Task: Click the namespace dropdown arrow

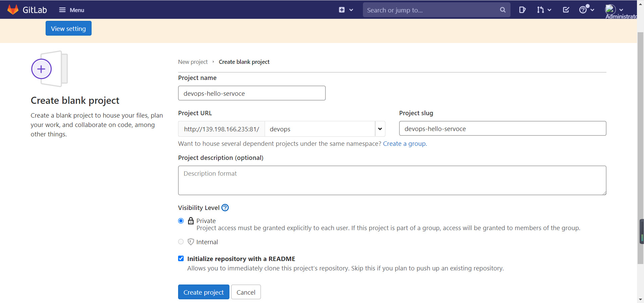Action: (x=380, y=129)
